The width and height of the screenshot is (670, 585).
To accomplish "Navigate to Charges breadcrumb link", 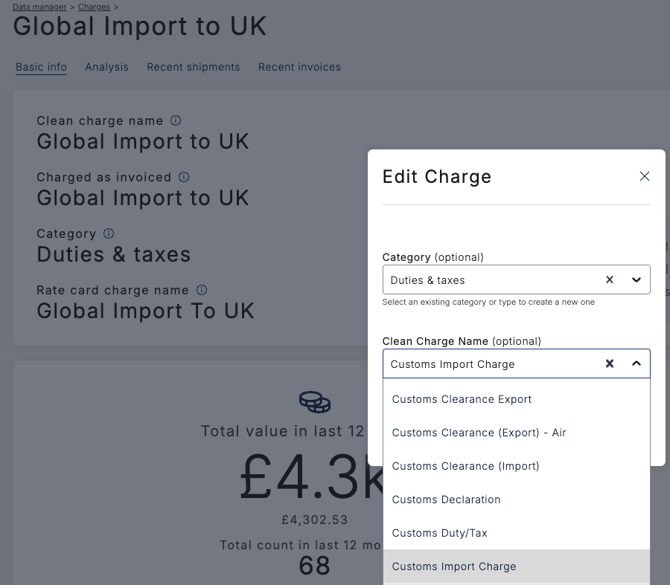I will click(94, 7).
